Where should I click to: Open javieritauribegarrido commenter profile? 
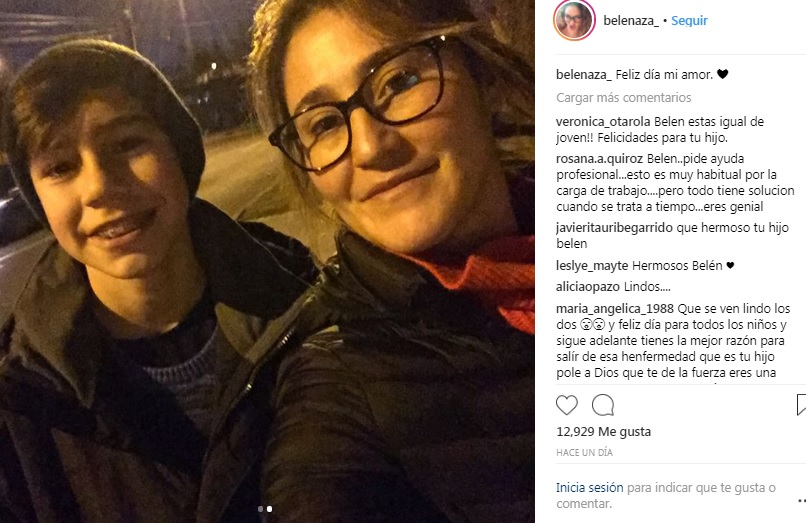[614, 228]
